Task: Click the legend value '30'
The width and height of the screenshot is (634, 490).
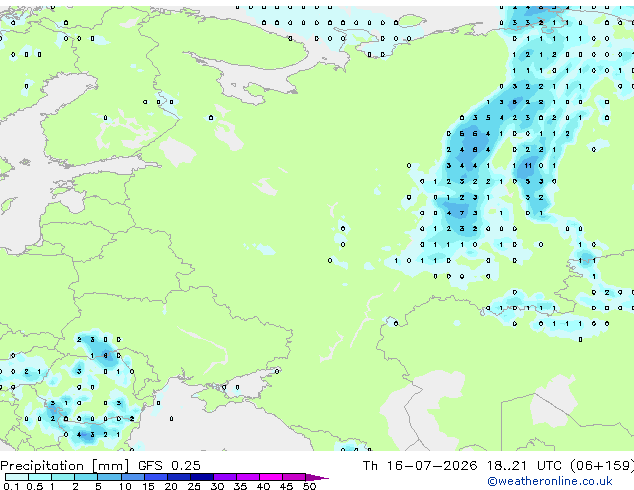Action: 217,486
